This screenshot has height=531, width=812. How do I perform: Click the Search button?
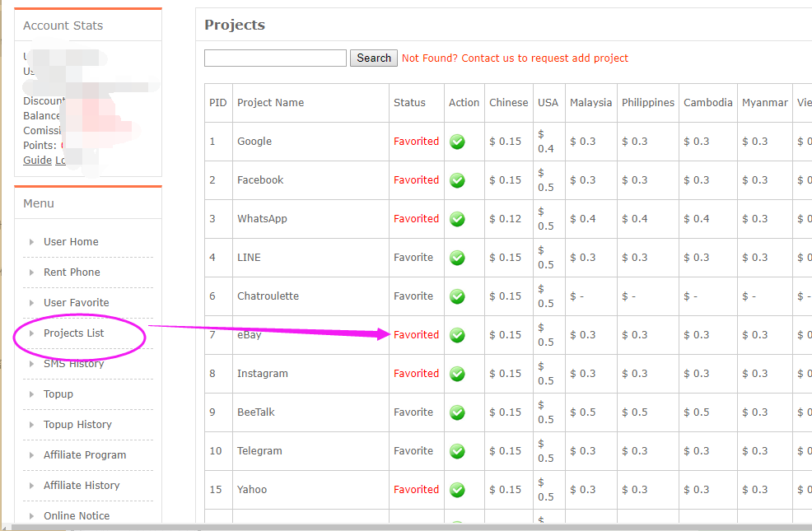coord(374,58)
